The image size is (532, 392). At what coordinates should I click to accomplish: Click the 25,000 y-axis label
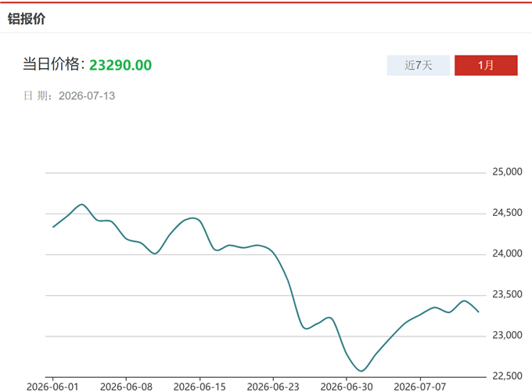tap(507, 171)
